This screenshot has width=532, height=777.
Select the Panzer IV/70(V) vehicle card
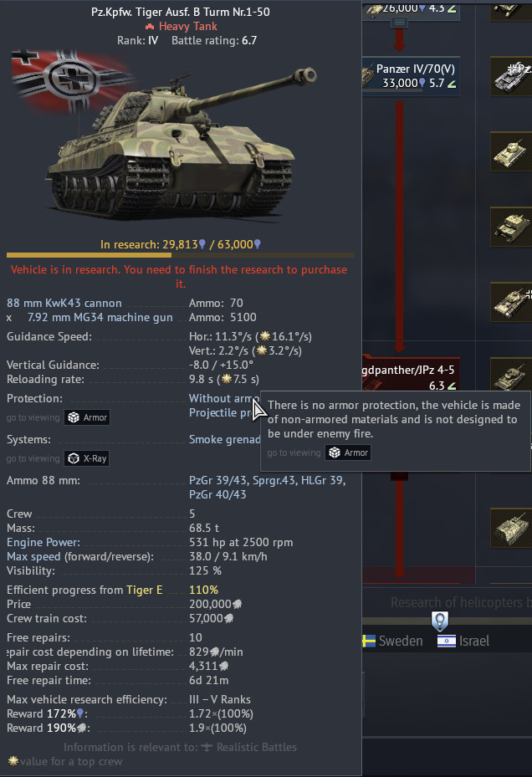pos(411,76)
